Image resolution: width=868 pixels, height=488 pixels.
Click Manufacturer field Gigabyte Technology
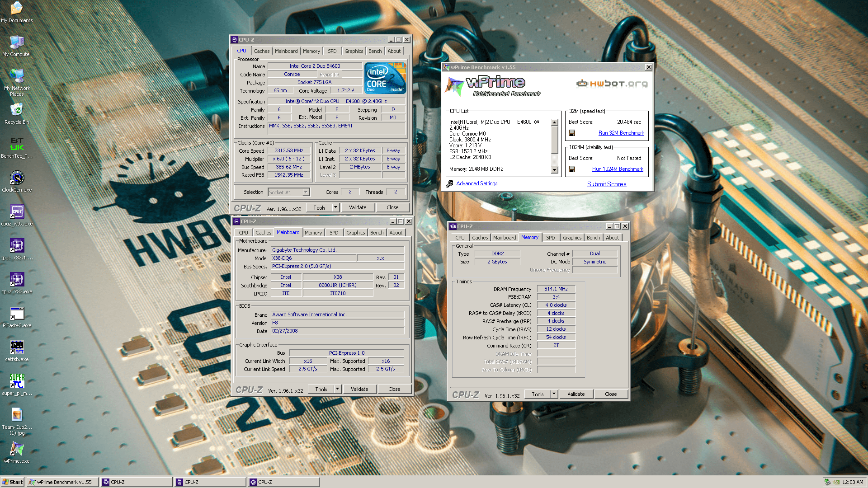coord(337,250)
